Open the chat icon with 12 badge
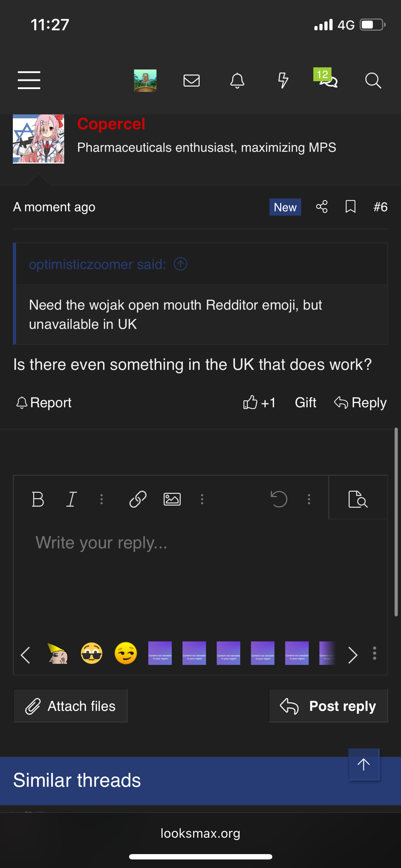 (328, 80)
